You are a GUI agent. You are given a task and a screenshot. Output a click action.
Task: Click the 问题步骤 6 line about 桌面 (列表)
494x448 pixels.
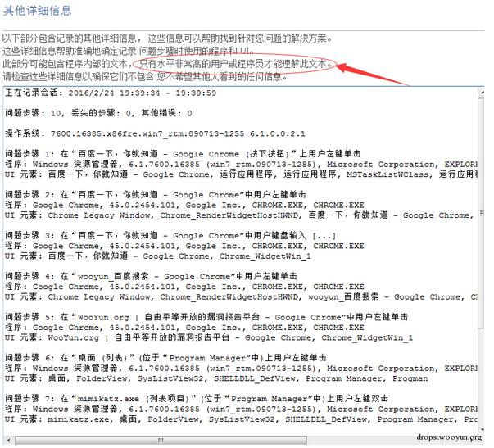[x=165, y=358]
